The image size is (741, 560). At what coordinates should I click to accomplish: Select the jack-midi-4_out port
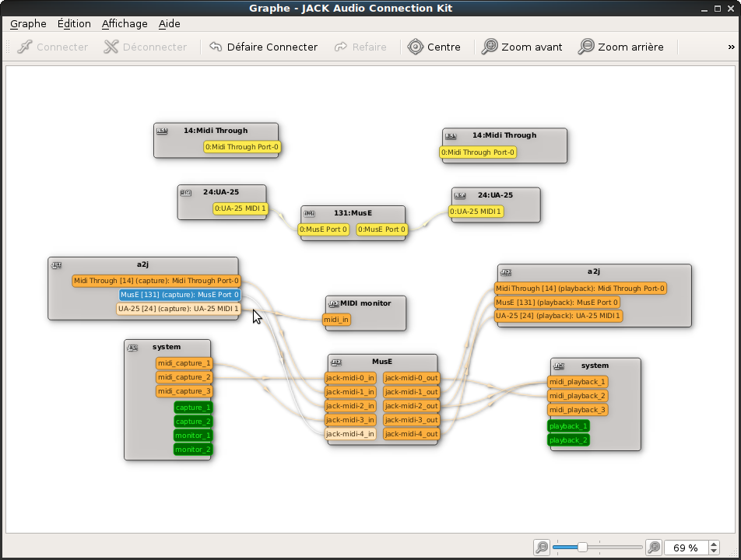click(412, 434)
